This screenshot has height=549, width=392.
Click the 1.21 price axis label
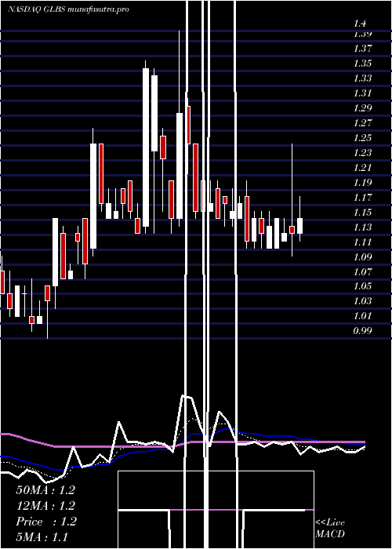[x=362, y=167]
